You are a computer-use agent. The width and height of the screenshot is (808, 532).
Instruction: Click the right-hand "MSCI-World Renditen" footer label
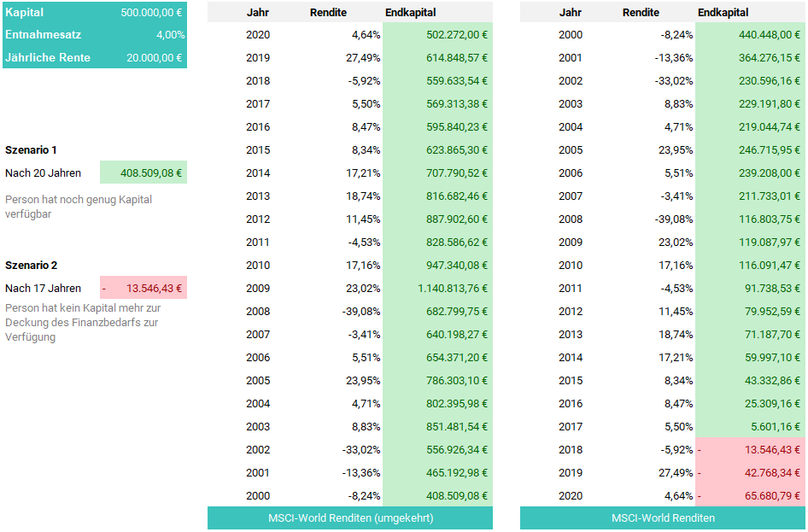pos(663,517)
